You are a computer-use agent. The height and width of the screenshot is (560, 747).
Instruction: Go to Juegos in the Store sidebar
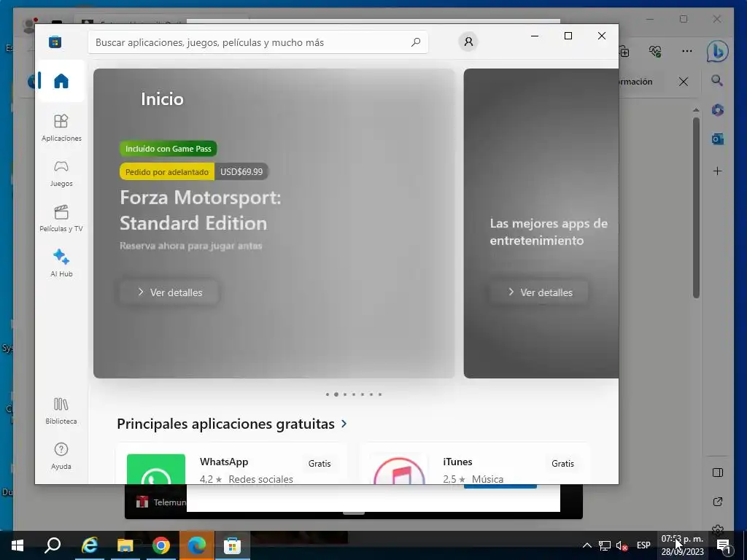tap(61, 174)
